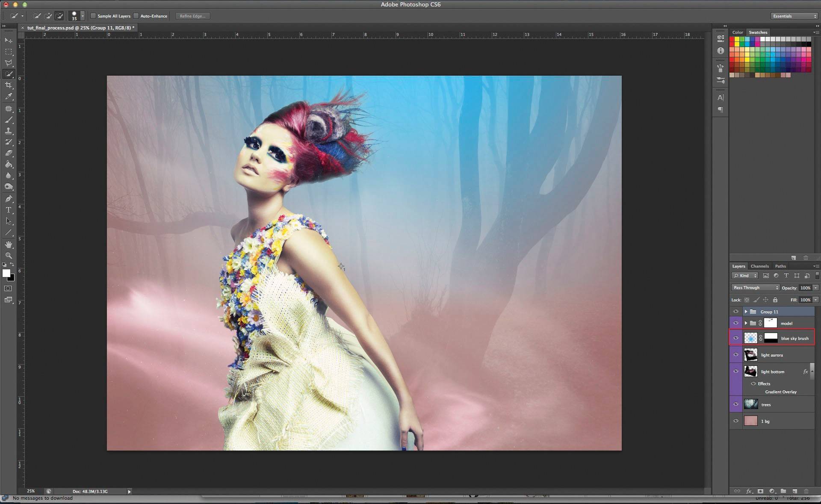This screenshot has height=504, width=821.
Task: Pick the white swatch in Swatches
Action: pos(763,39)
